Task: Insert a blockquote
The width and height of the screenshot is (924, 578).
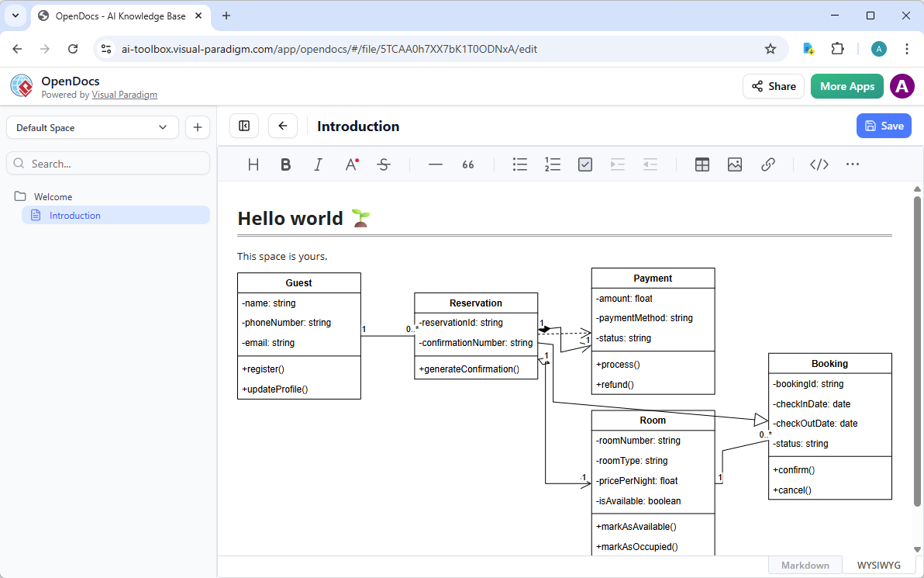Action: pos(467,164)
